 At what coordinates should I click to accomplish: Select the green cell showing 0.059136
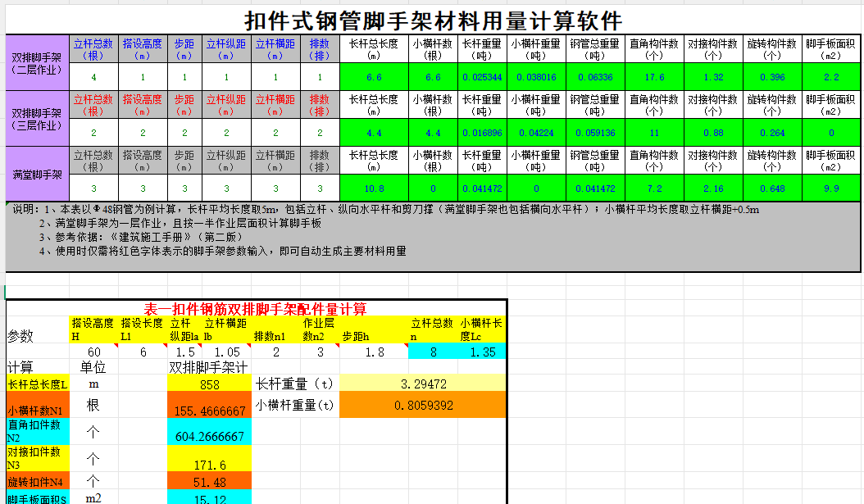595,132
